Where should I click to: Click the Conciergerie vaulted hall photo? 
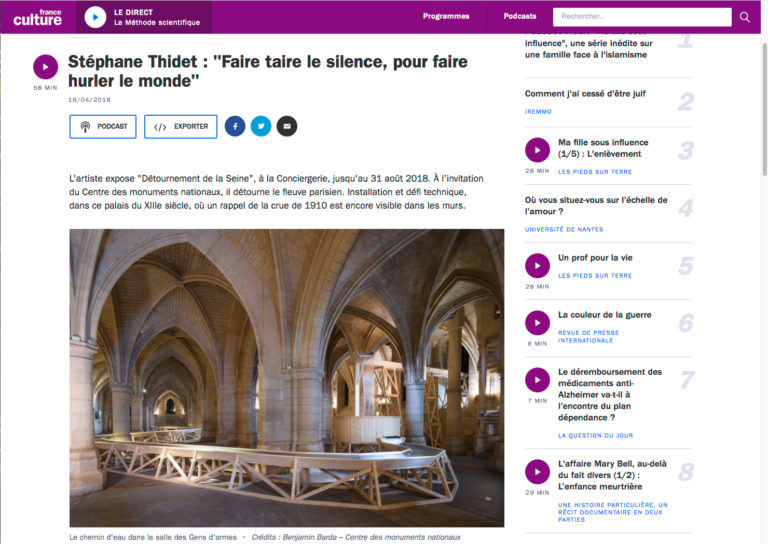pos(287,378)
